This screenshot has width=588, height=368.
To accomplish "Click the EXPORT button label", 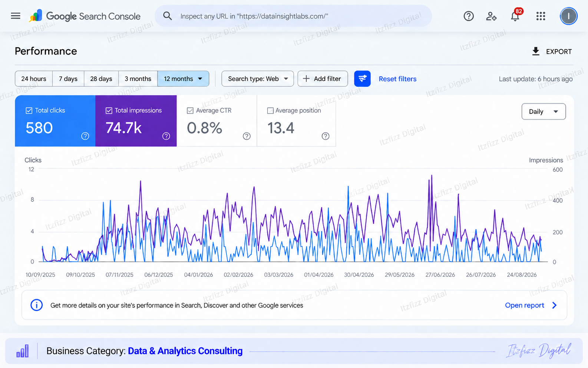I will 559,52.
